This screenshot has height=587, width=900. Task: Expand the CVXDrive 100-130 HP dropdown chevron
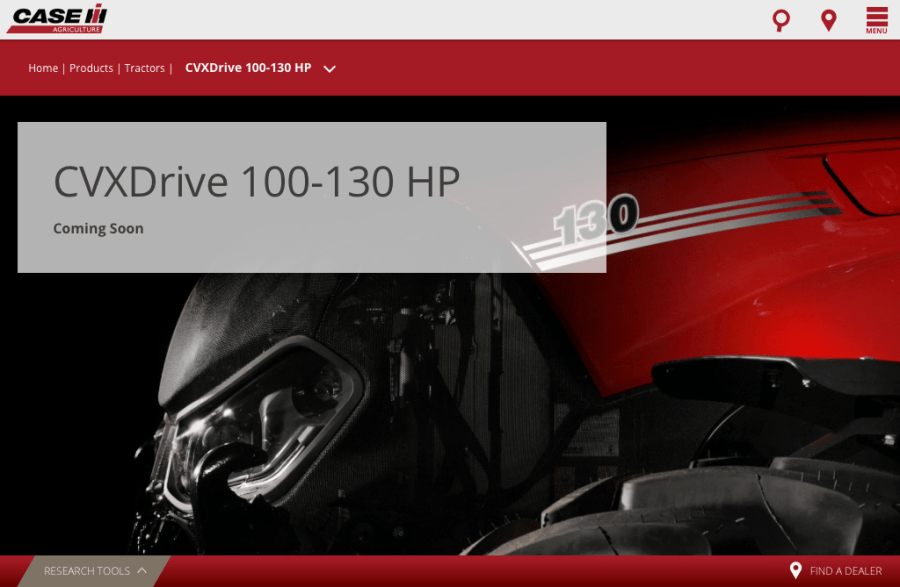coord(329,69)
